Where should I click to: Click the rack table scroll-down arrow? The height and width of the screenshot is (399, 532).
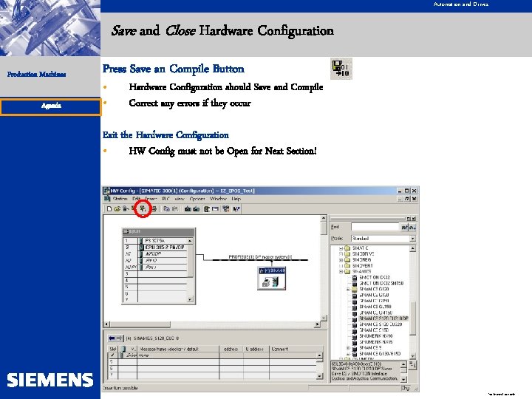[x=190, y=299]
